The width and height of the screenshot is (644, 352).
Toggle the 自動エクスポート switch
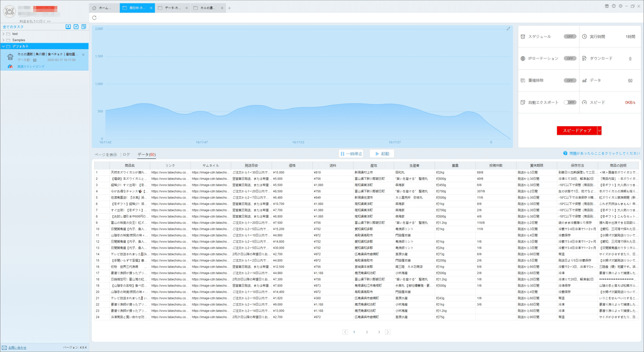pos(569,102)
